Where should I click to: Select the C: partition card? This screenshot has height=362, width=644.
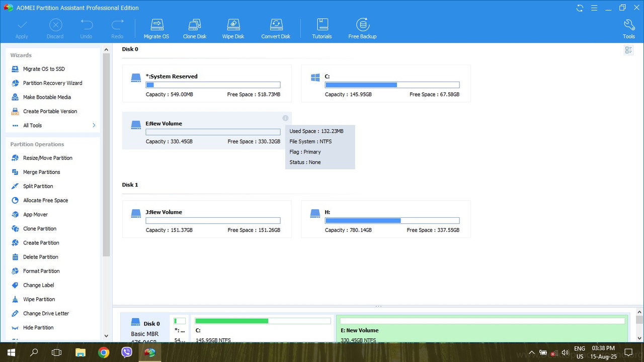coord(386,83)
